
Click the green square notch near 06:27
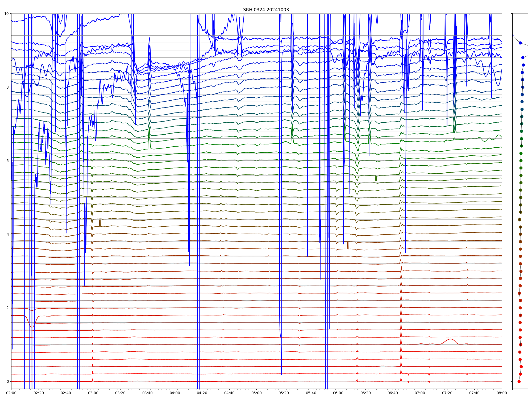376,178
